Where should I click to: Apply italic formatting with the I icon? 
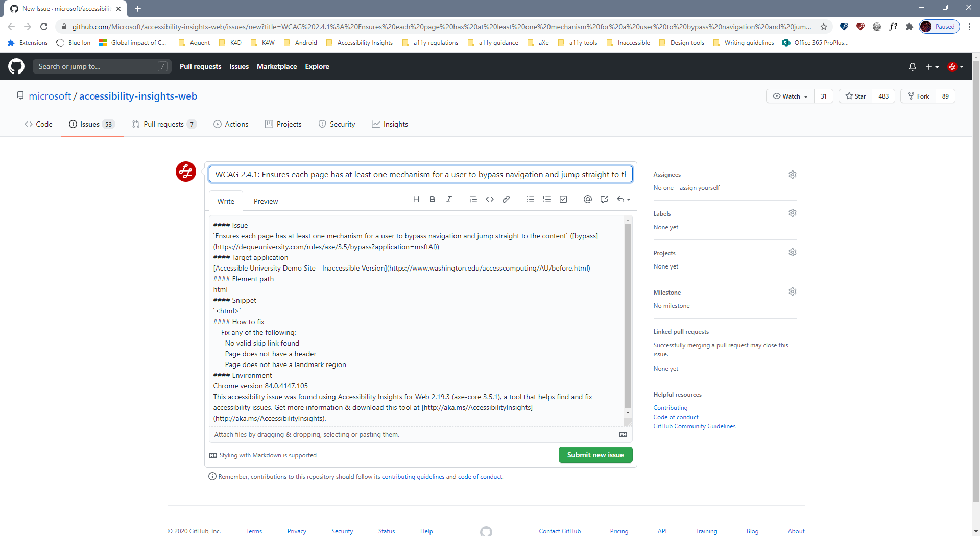(449, 200)
